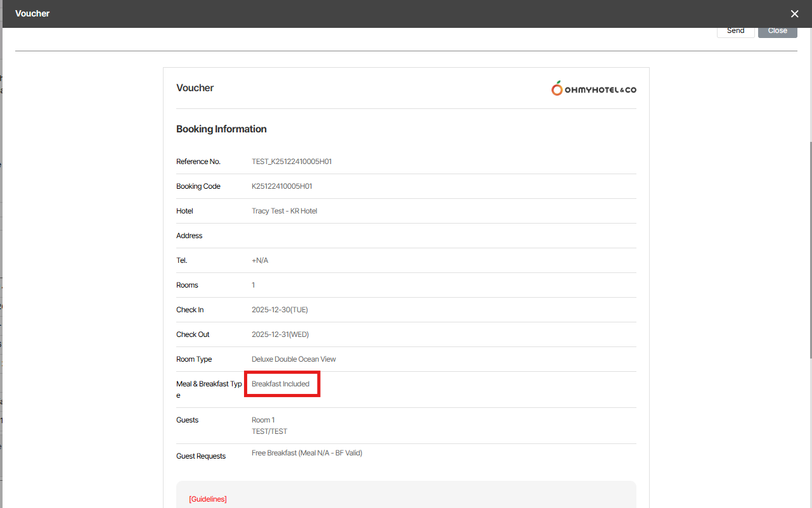This screenshot has height=508, width=812.
Task: Select check-in date 2025-12-30(TUE)
Action: click(280, 310)
